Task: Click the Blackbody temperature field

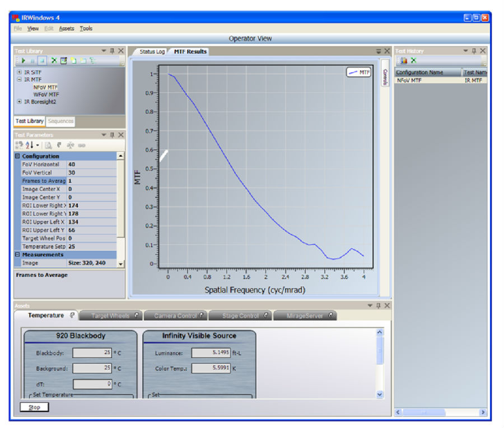Action: point(92,352)
